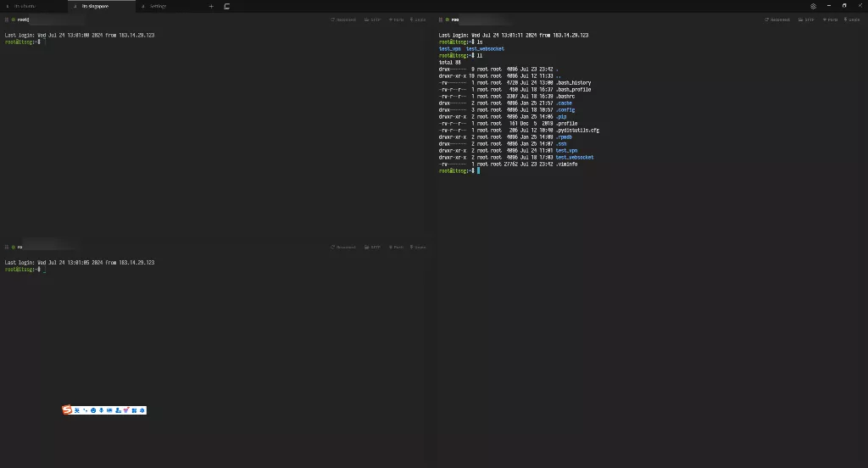Screen dimensions: 868x468
Task: Open the settings icon in the title bar
Action: click(x=813, y=7)
